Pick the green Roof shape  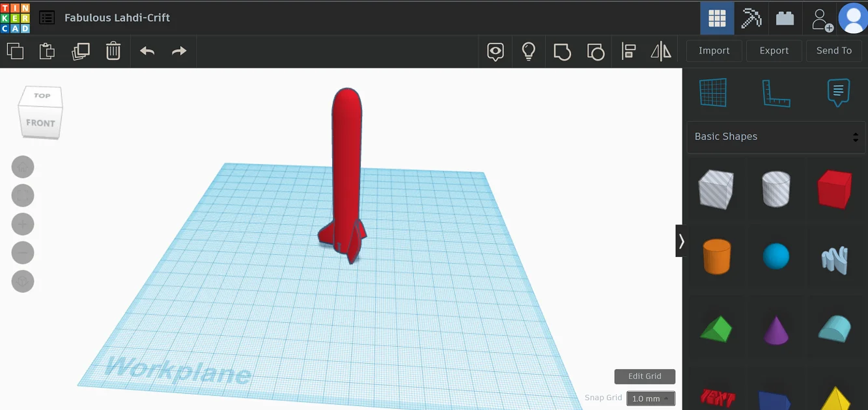(x=716, y=329)
